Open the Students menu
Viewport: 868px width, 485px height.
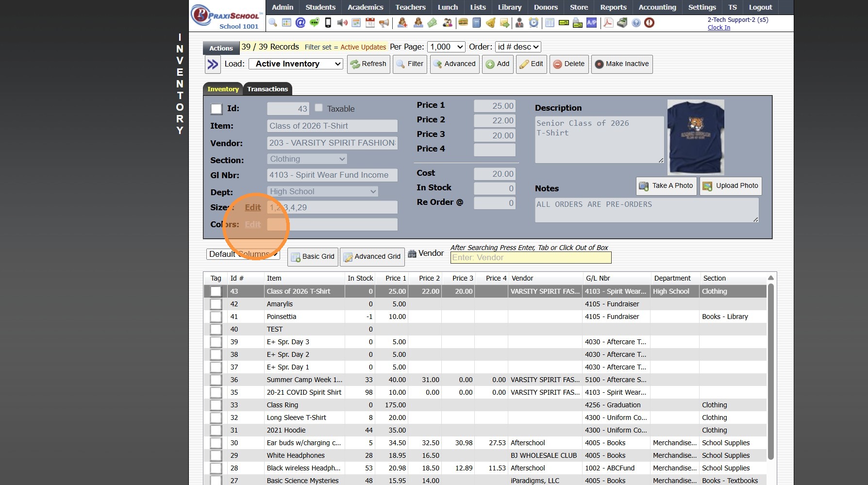(x=320, y=7)
